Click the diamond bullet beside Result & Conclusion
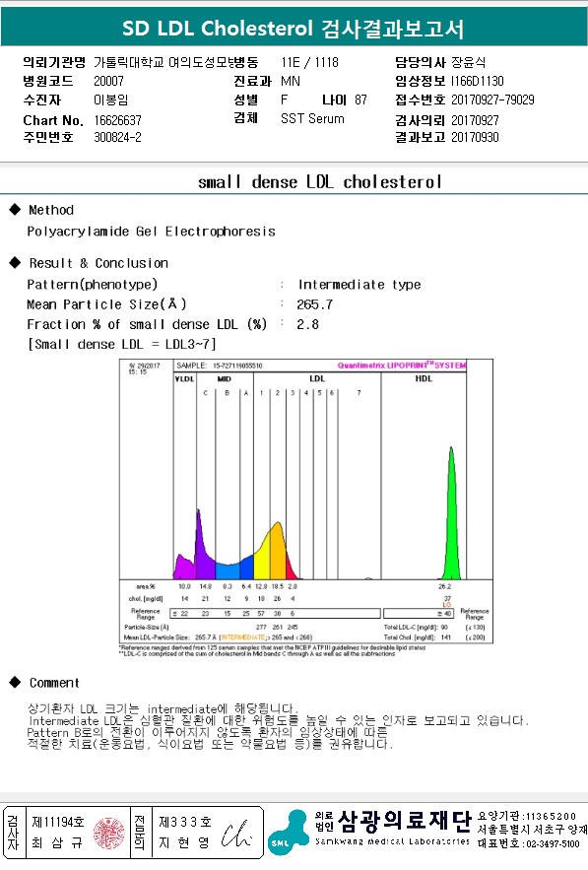 tap(15, 262)
